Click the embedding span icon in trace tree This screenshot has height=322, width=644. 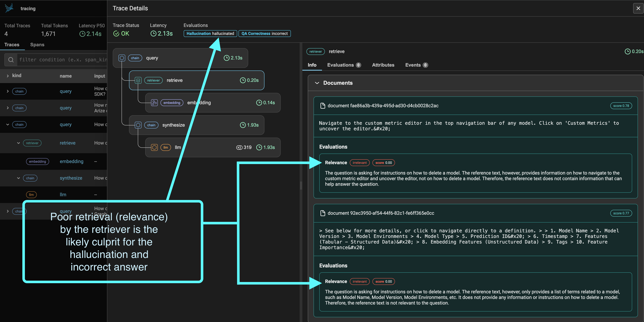[x=154, y=103]
